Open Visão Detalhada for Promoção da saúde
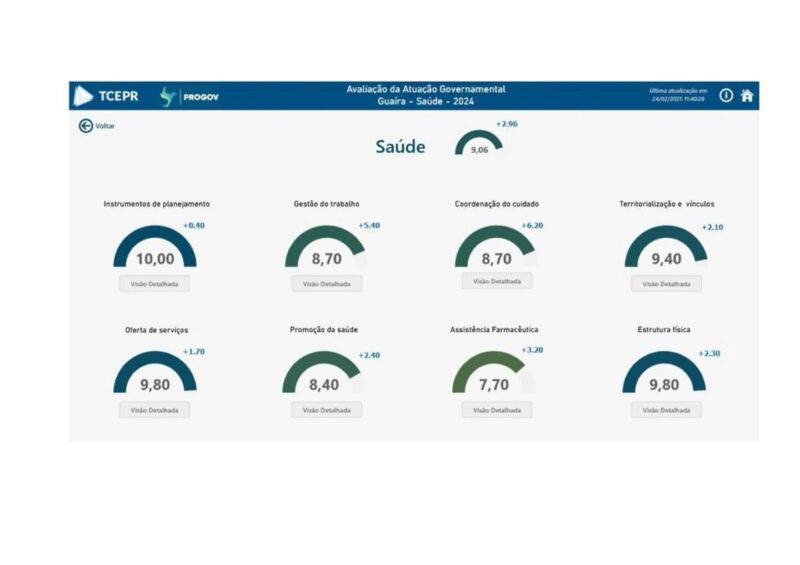Image resolution: width=800 pixels, height=565 pixels. 326,410
